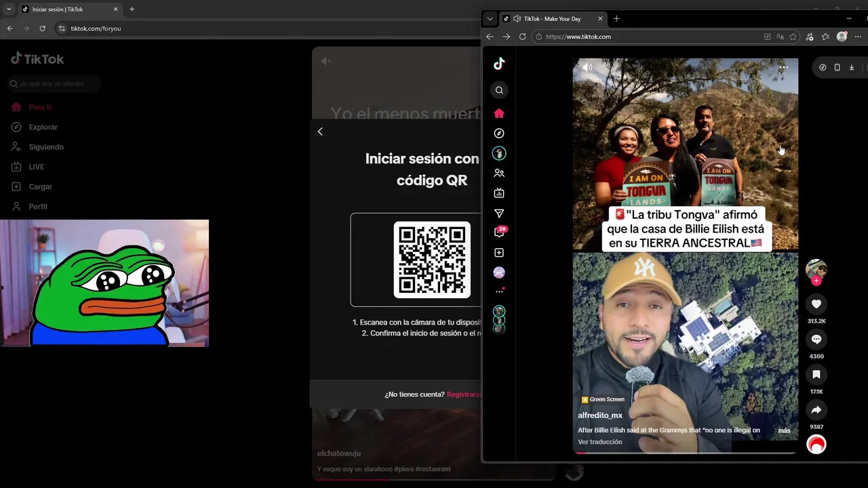Viewport: 868px width, 488px height.
Task: Click 'Ver traducción' under caption
Action: (599, 442)
